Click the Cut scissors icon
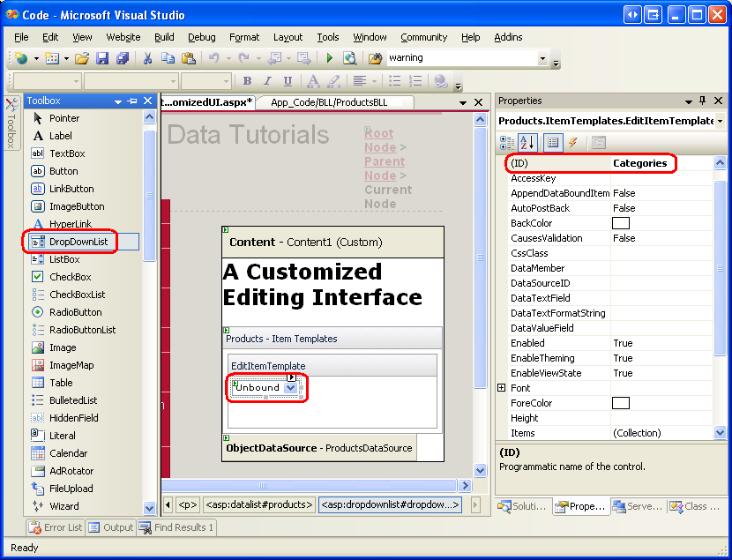The height and width of the screenshot is (560, 732). tap(147, 58)
